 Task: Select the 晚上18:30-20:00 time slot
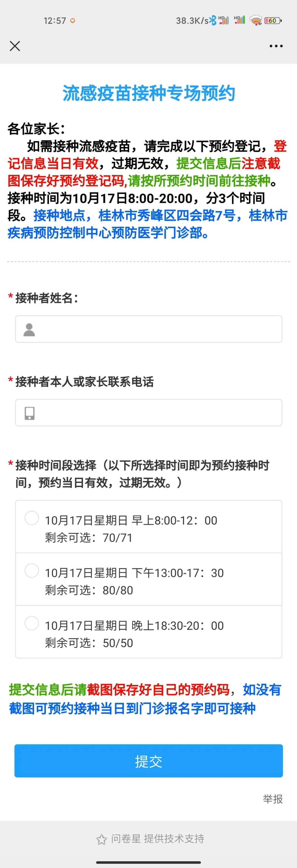(x=32, y=623)
